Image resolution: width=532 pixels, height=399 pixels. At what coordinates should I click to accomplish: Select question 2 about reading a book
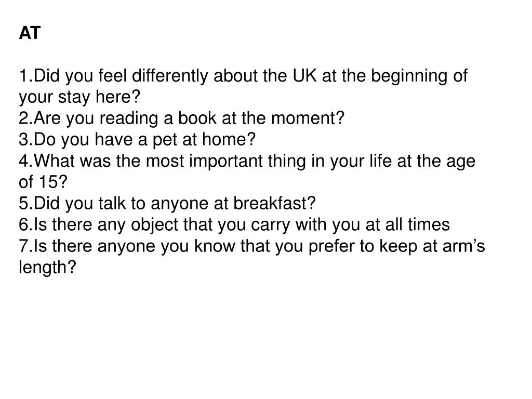(181, 118)
